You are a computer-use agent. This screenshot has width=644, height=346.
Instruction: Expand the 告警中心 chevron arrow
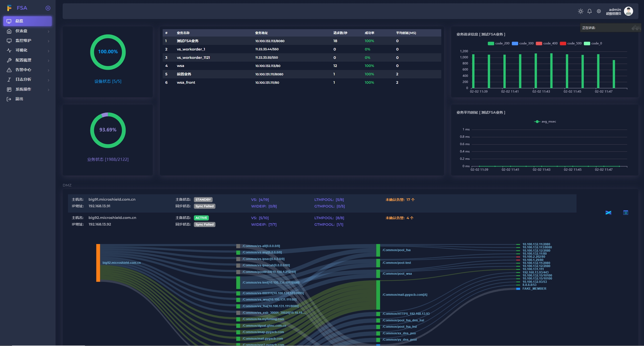[x=48, y=70]
